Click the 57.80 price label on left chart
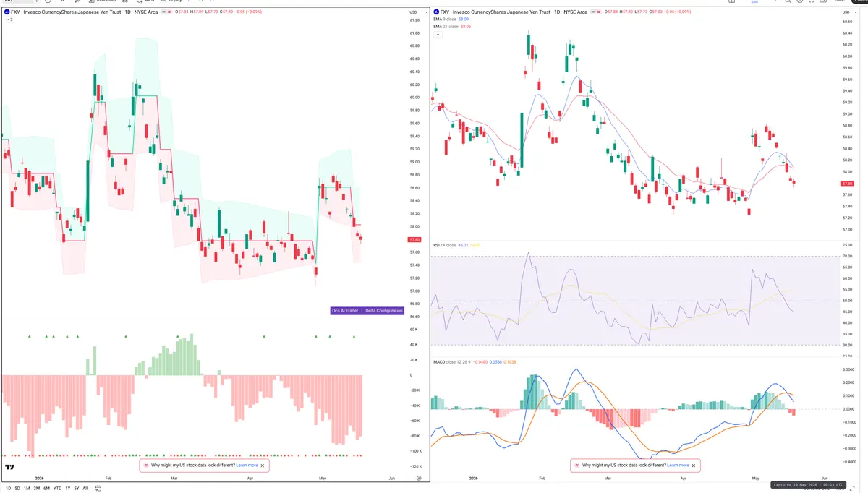868x493 pixels. click(x=414, y=239)
